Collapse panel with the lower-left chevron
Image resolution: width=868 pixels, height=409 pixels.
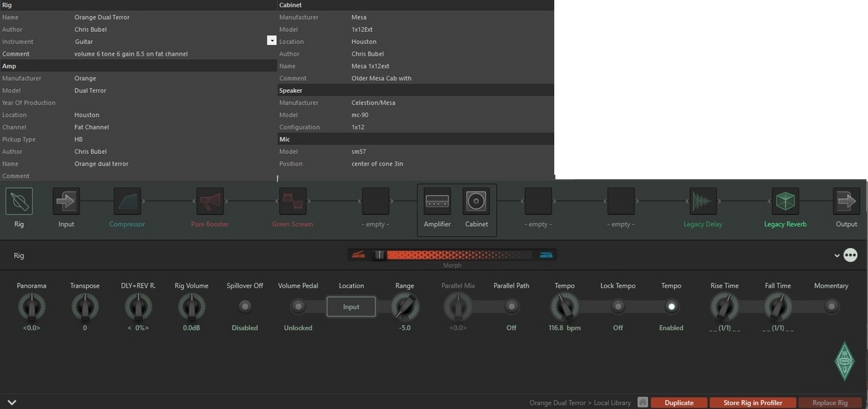click(12, 402)
